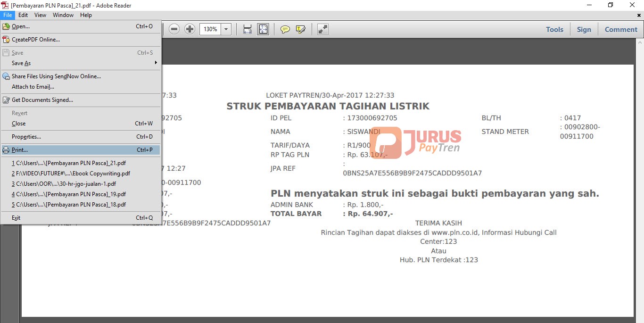Choose Exit from the File menu

(x=81, y=218)
